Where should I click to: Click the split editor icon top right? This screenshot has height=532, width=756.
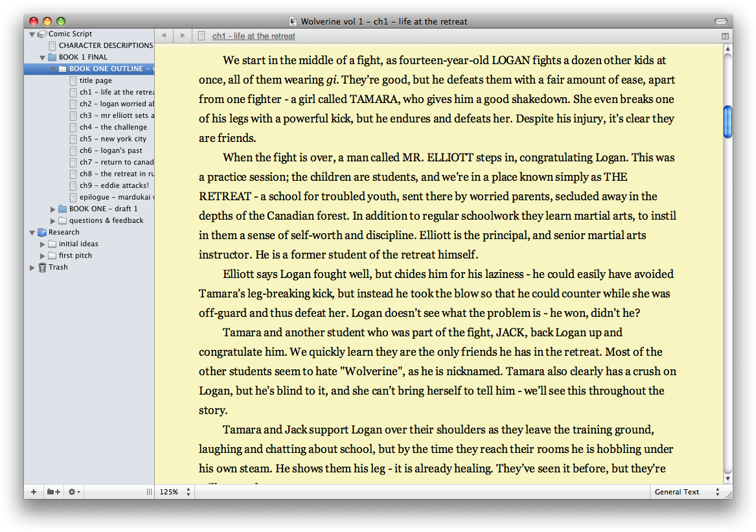[724, 36]
